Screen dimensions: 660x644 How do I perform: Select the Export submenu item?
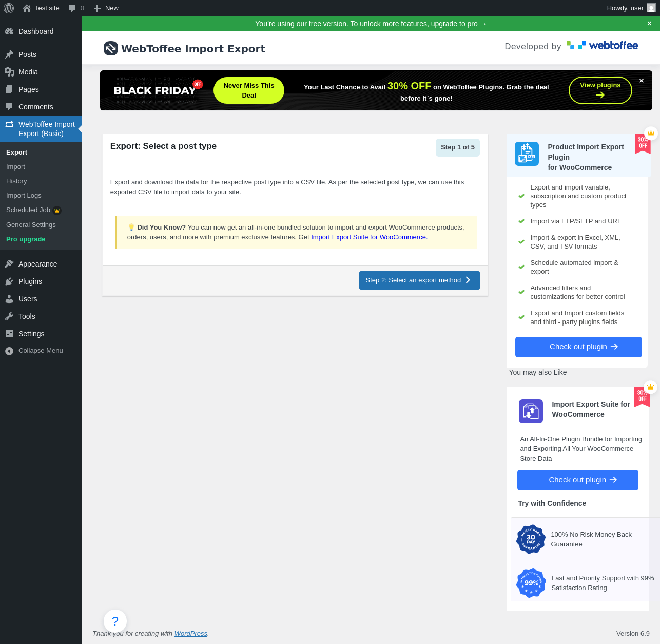(41, 153)
